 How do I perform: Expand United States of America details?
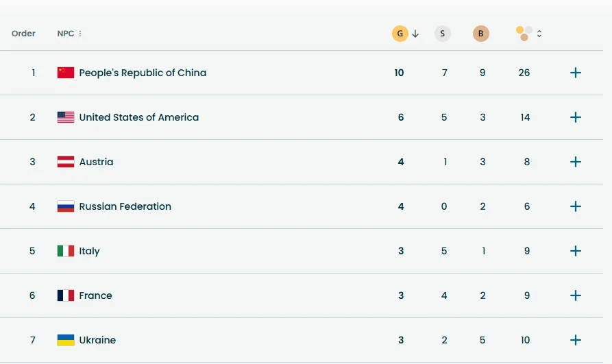pos(576,117)
